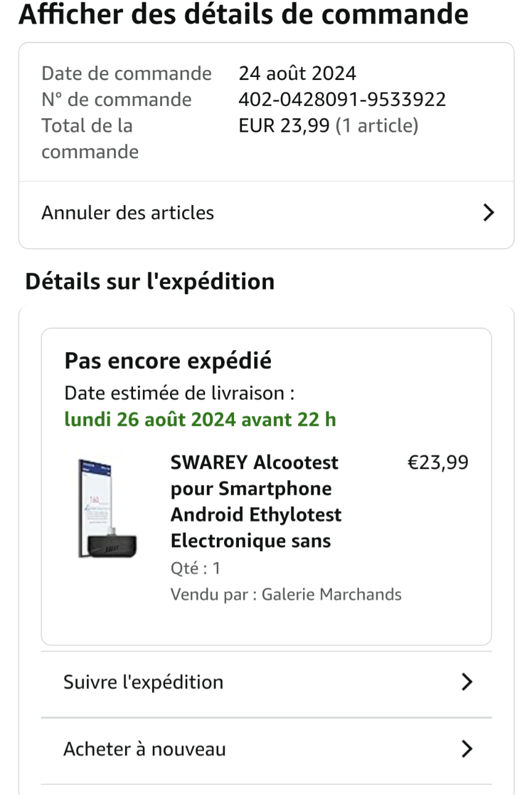Click the Pas encore expédié status heading

click(x=167, y=361)
